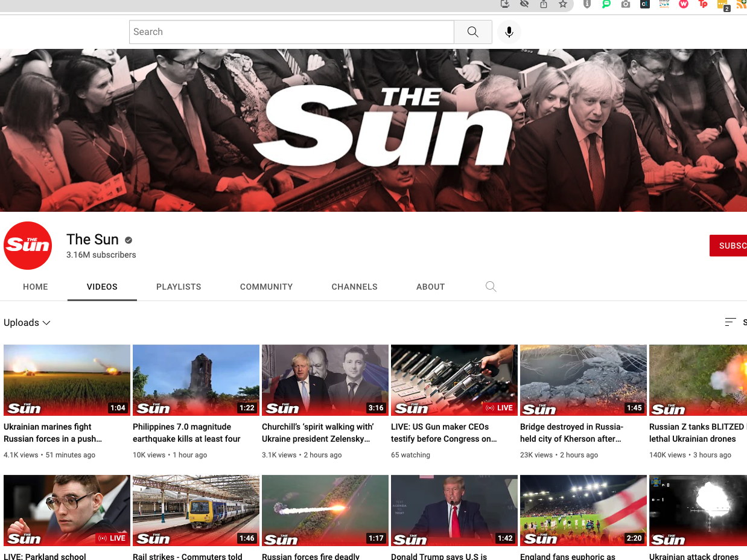Play the Ukrainian marines video thumbnail
The width and height of the screenshot is (747, 560).
pos(67,380)
